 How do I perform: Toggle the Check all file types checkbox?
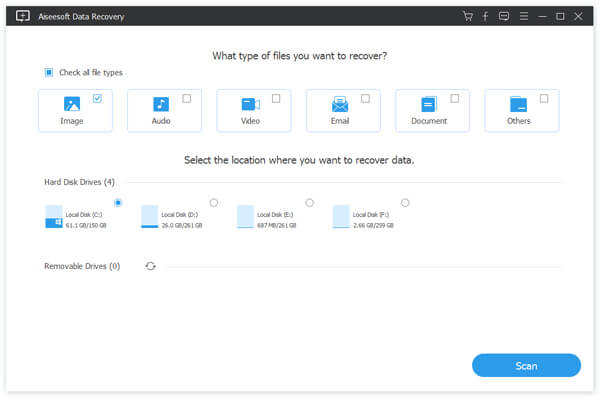(x=49, y=72)
